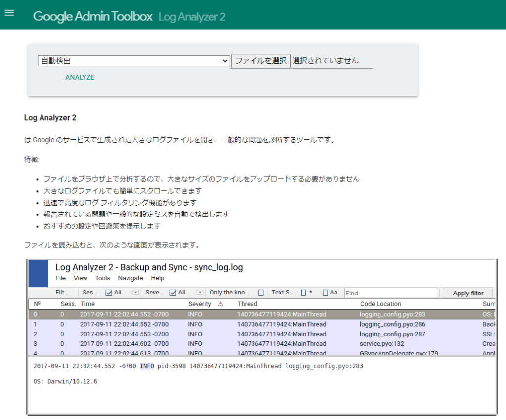The width and height of the screenshot is (506, 420).
Task: Click inside the Find text field
Action: [x=390, y=292]
